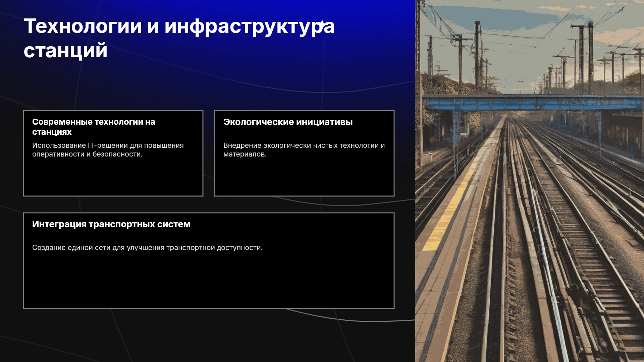
Task: Select the slide title "Технологии и инфраструктура"
Action: [179, 26]
